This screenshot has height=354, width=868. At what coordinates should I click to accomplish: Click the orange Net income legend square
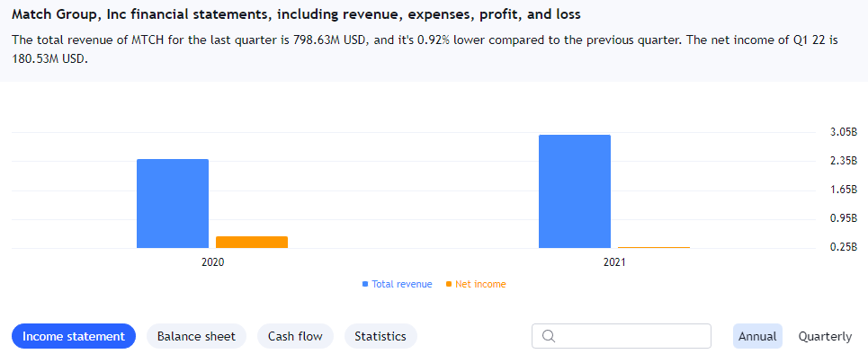click(449, 284)
